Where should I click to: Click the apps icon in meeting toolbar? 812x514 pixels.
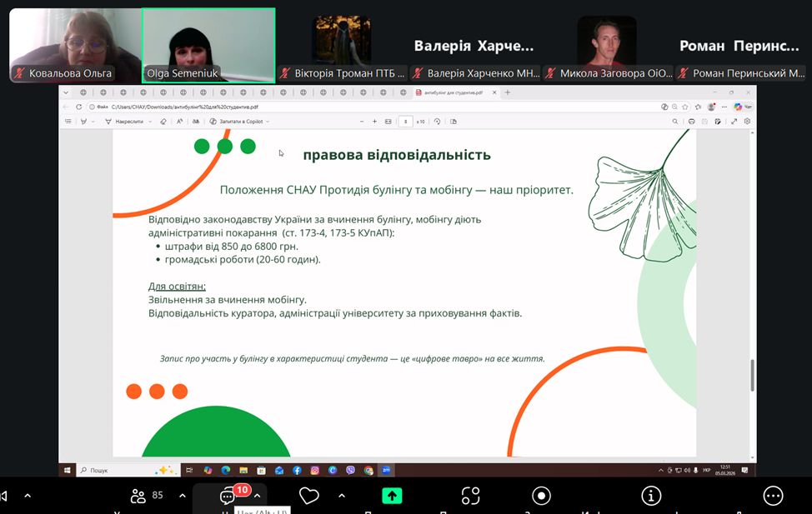pyautogui.click(x=470, y=496)
